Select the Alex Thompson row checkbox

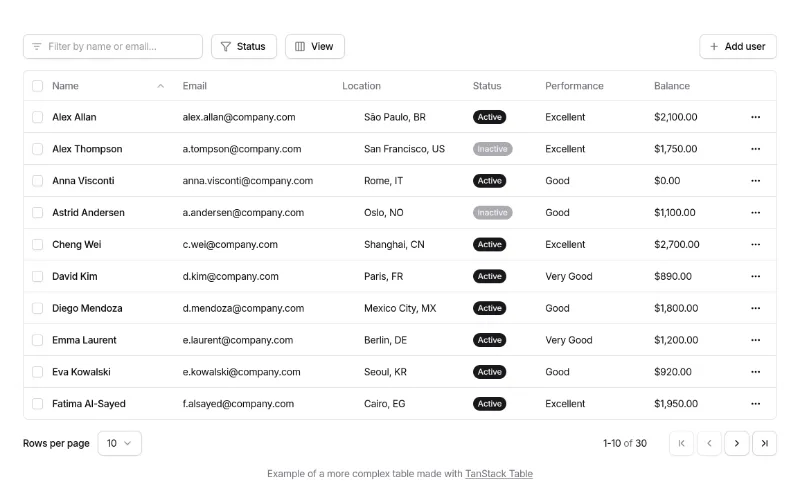pyautogui.click(x=37, y=149)
